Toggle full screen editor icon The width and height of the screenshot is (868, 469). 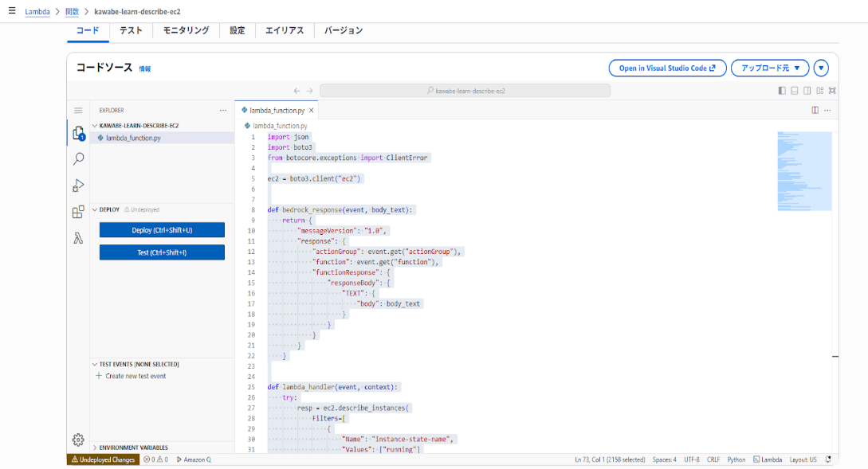(x=832, y=91)
